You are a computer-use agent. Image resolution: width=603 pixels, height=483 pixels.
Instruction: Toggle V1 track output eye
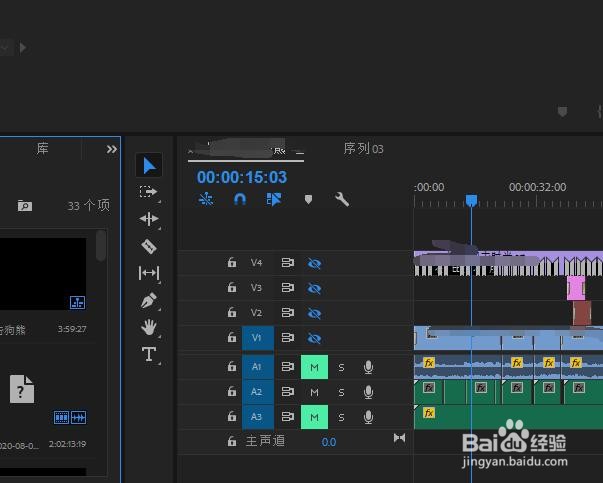[x=314, y=338]
